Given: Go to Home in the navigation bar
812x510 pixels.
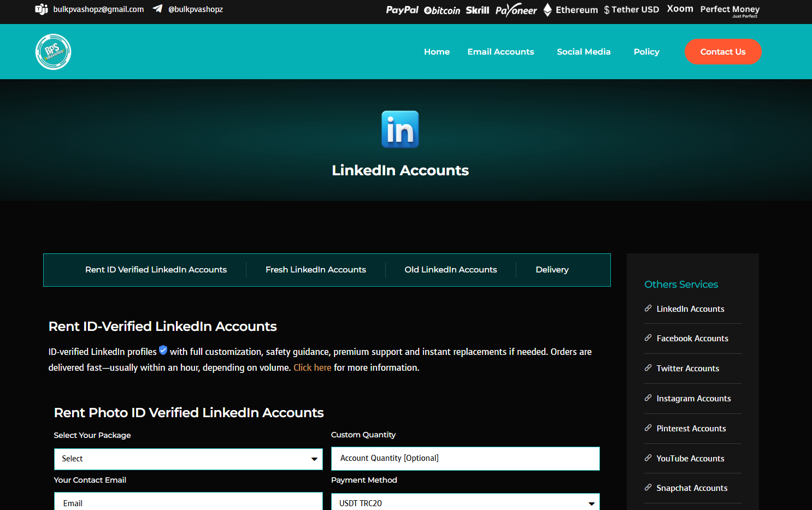Looking at the screenshot, I should pos(437,52).
